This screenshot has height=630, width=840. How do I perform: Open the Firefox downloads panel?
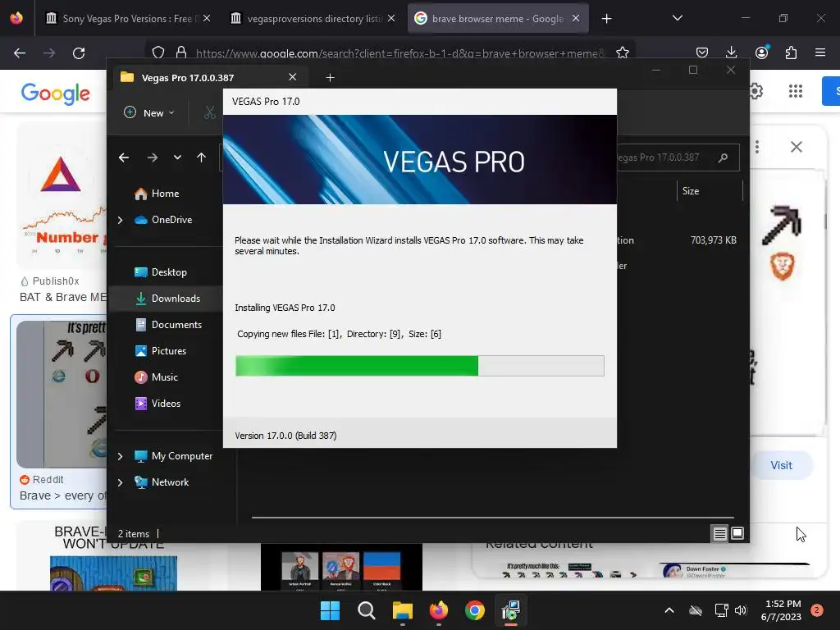[731, 52]
